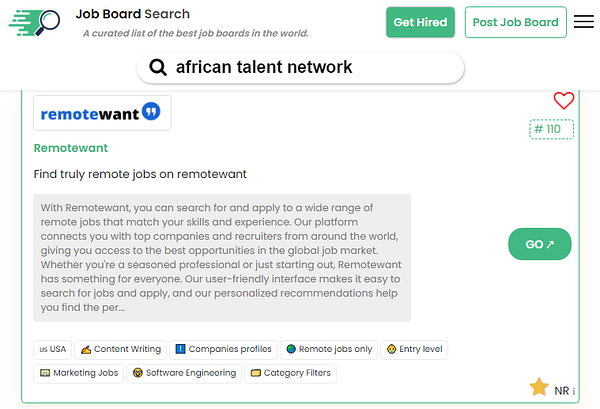
Task: Select the Category Filters tag
Action: point(292,373)
